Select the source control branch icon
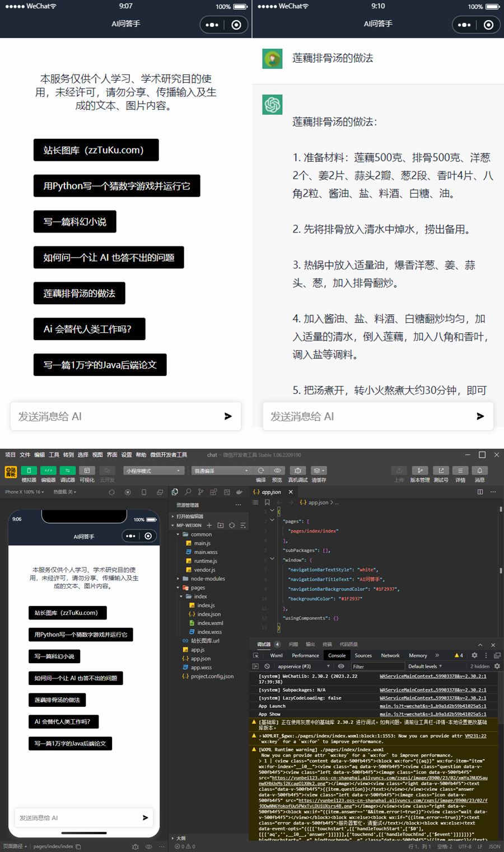This screenshot has width=504, height=852. (200, 492)
